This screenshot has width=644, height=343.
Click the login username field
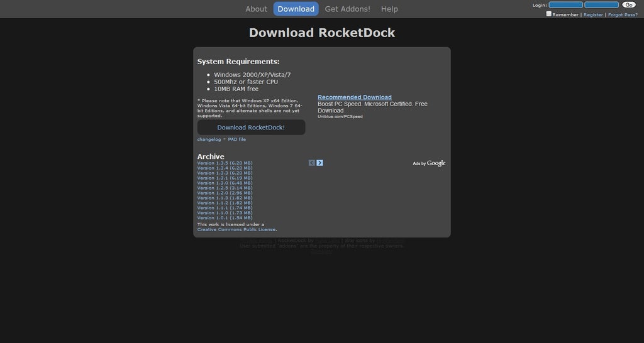click(565, 5)
